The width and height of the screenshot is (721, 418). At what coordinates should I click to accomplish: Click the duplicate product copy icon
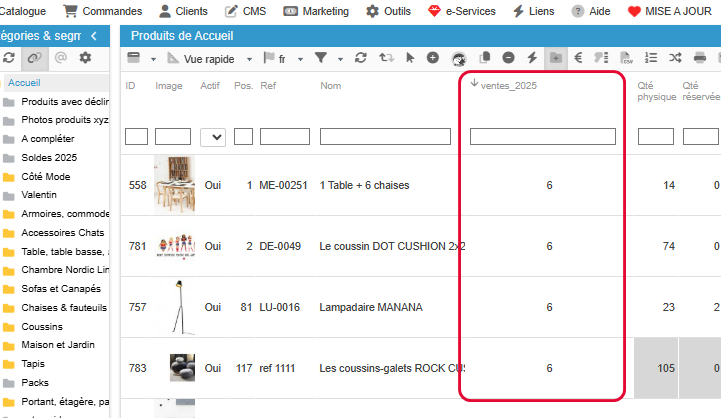pyautogui.click(x=485, y=58)
